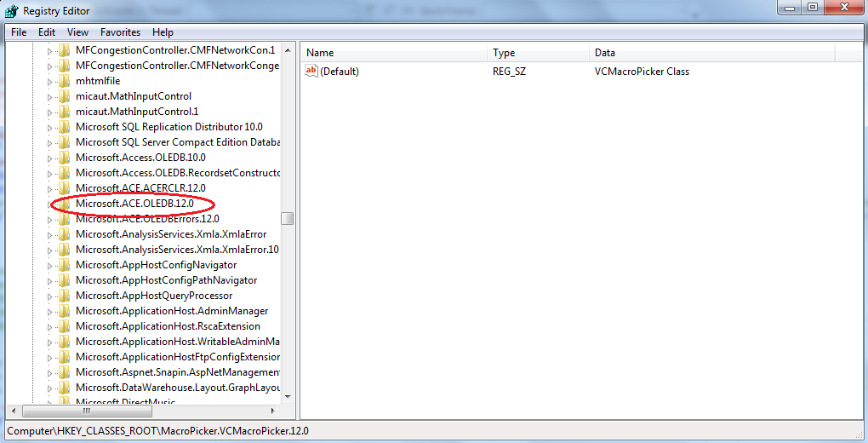Click the tree vertical scrollbar thumb
This screenshot has width=868, height=443.
pyautogui.click(x=288, y=218)
